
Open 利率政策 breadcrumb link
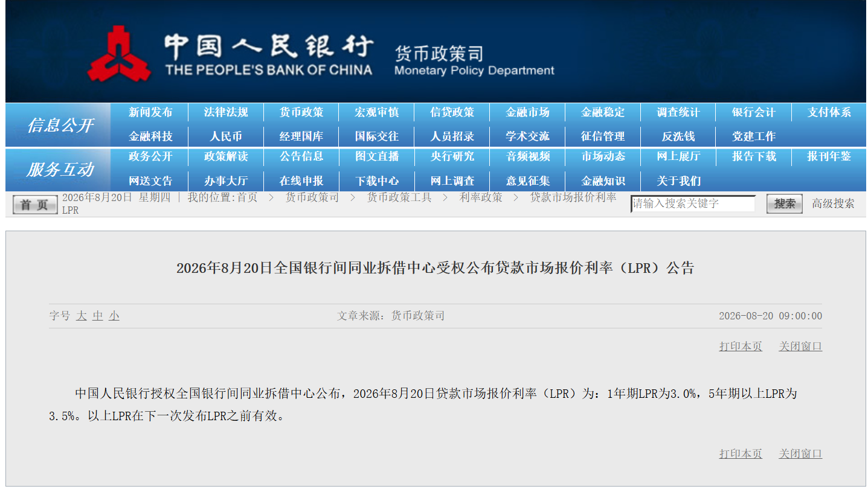[481, 197]
